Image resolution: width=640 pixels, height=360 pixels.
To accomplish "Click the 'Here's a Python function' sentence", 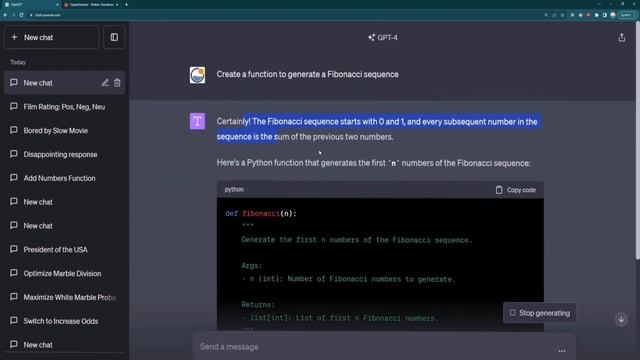I will [373, 163].
